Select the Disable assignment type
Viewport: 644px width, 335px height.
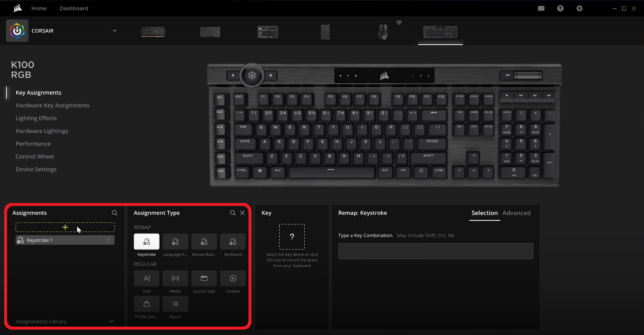tap(233, 278)
